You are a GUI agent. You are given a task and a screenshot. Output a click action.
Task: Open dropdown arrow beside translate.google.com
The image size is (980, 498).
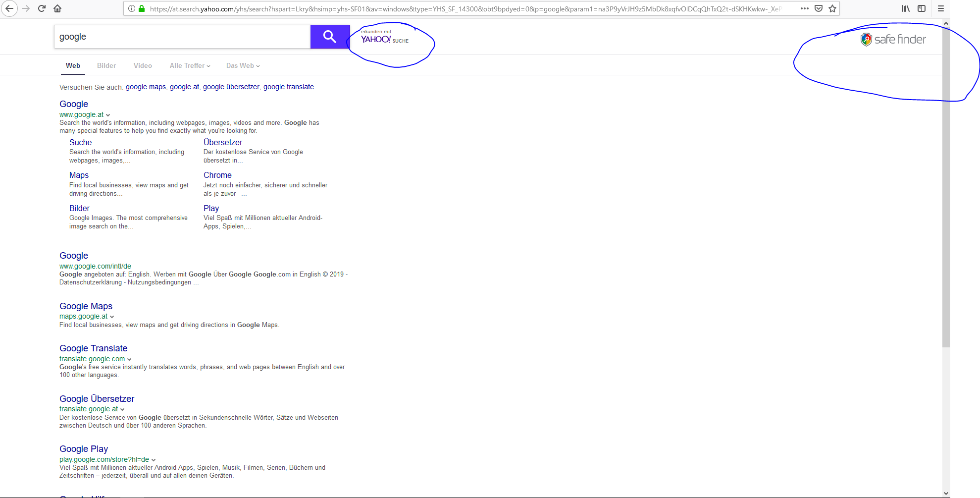(129, 359)
